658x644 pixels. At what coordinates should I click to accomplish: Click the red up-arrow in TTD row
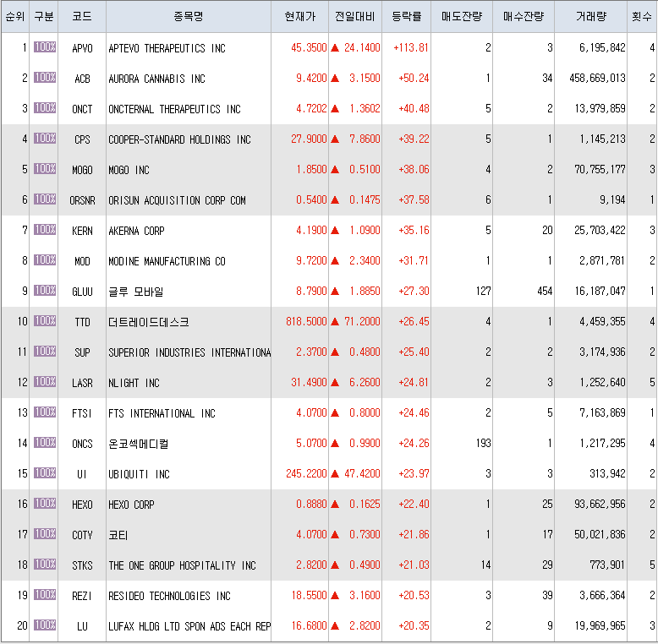[x=335, y=322]
